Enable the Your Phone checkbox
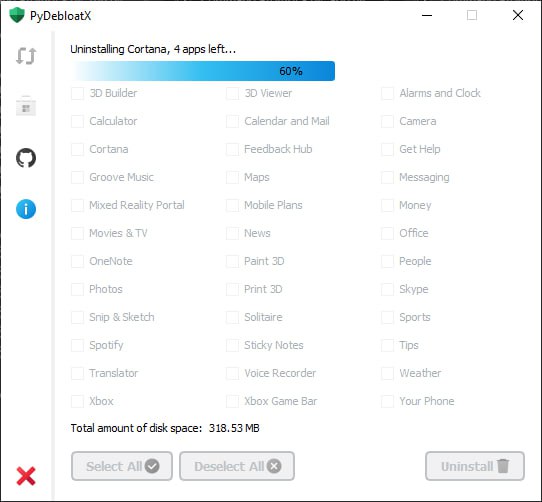Image resolution: width=542 pixels, height=502 pixels. (387, 401)
